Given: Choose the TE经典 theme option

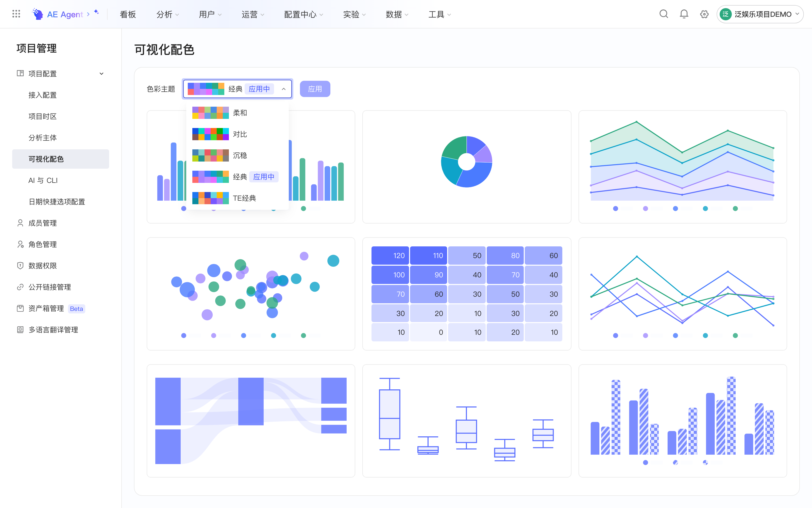Looking at the screenshot, I should [238, 198].
